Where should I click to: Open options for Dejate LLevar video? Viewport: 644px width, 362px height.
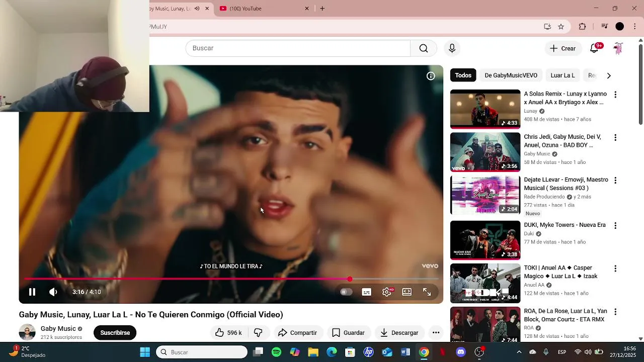pos(615,180)
